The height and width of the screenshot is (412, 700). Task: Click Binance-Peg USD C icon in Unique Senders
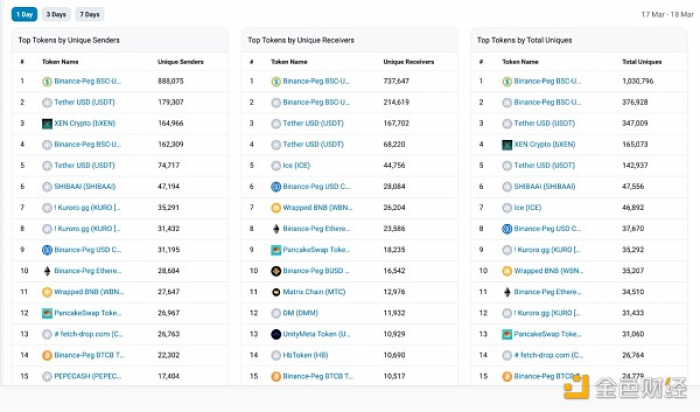click(x=47, y=250)
